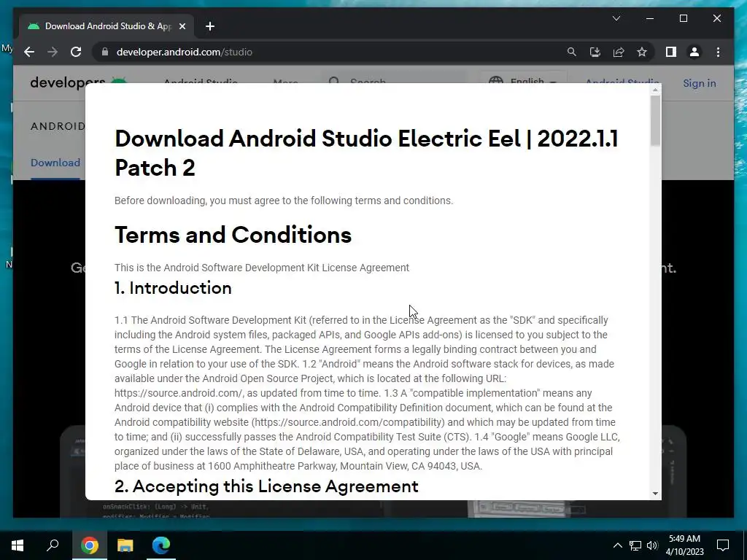Open Chrome three-dot menu
The height and width of the screenshot is (560, 747).
(x=718, y=52)
